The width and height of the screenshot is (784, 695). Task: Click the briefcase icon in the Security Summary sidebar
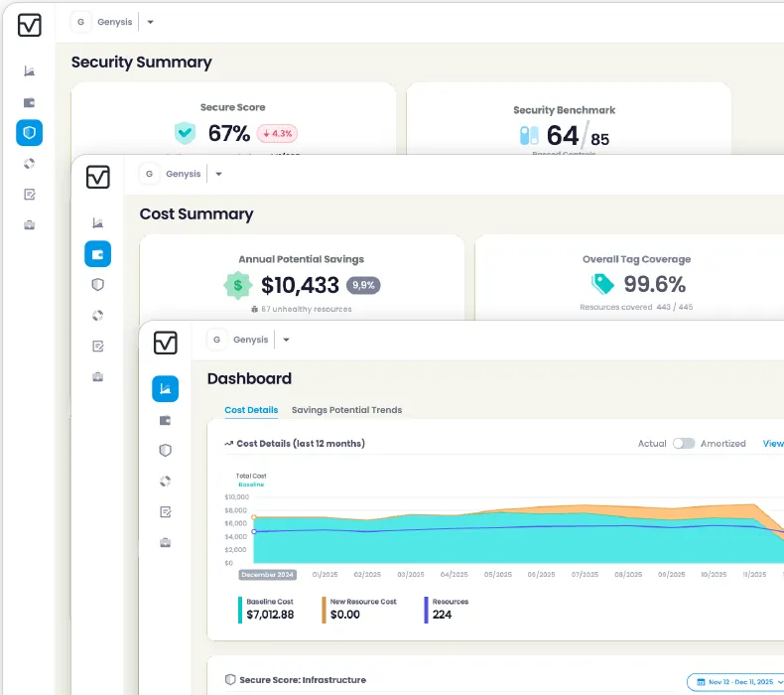[29, 224]
